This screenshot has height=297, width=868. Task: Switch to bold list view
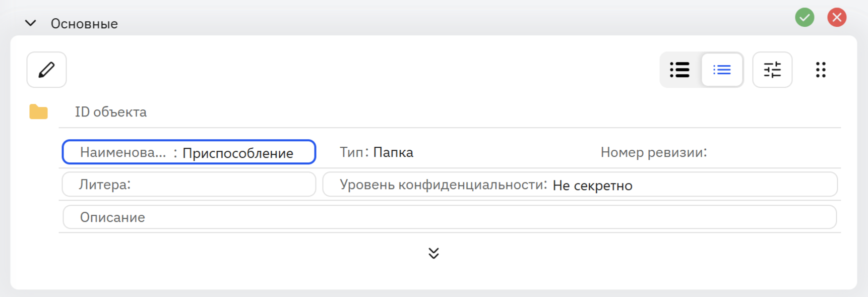[679, 70]
